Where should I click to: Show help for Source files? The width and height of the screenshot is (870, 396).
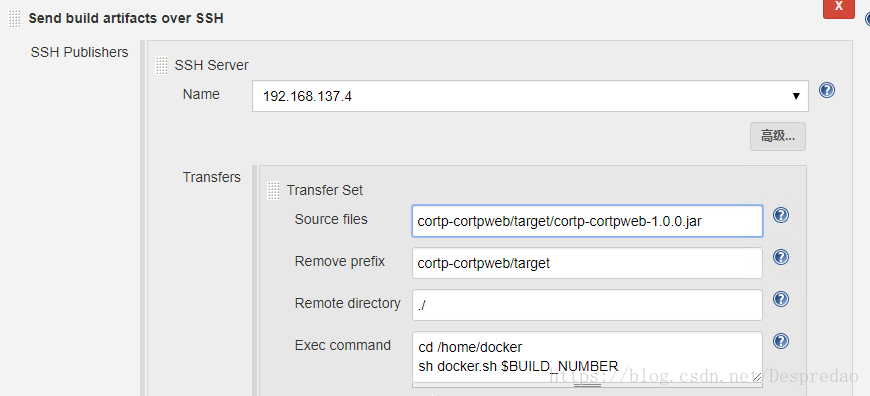pyautogui.click(x=781, y=215)
